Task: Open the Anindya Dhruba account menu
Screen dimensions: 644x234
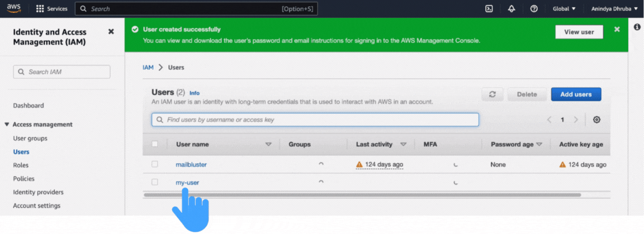Action: click(614, 8)
